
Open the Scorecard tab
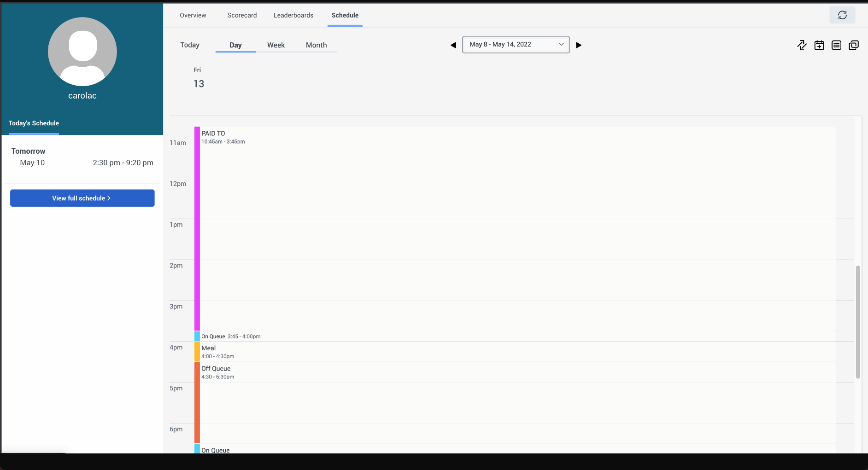(242, 15)
